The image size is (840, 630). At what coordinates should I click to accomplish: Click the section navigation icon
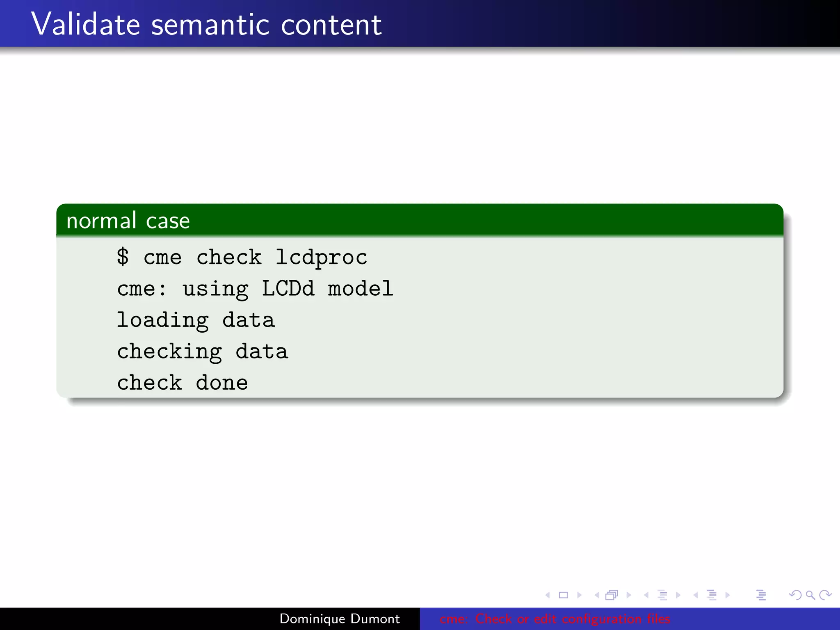712,595
